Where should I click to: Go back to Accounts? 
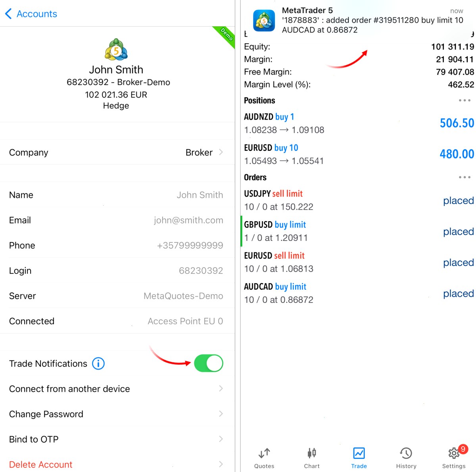click(x=31, y=14)
